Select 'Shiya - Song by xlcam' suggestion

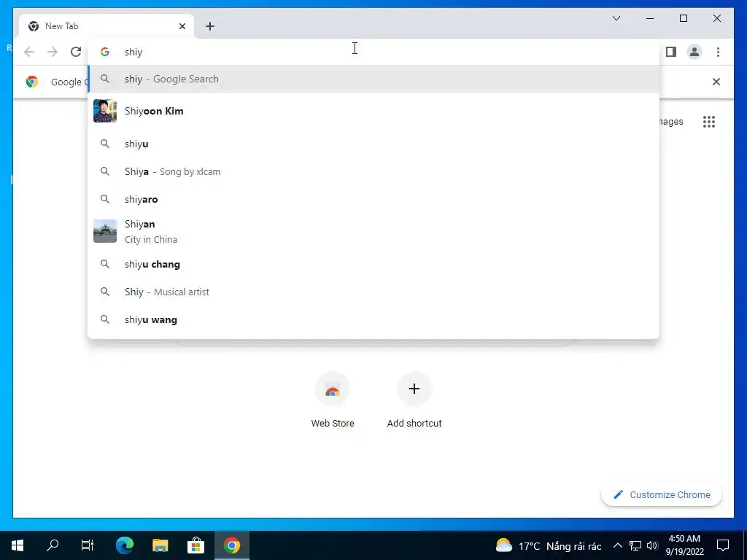(x=373, y=171)
